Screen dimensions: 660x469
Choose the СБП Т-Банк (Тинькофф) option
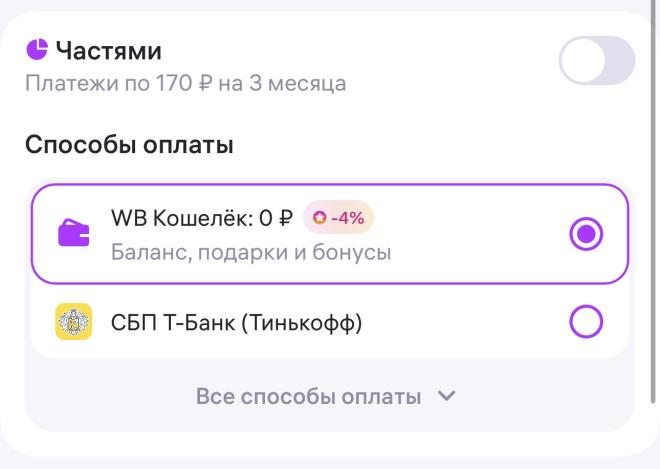330,321
